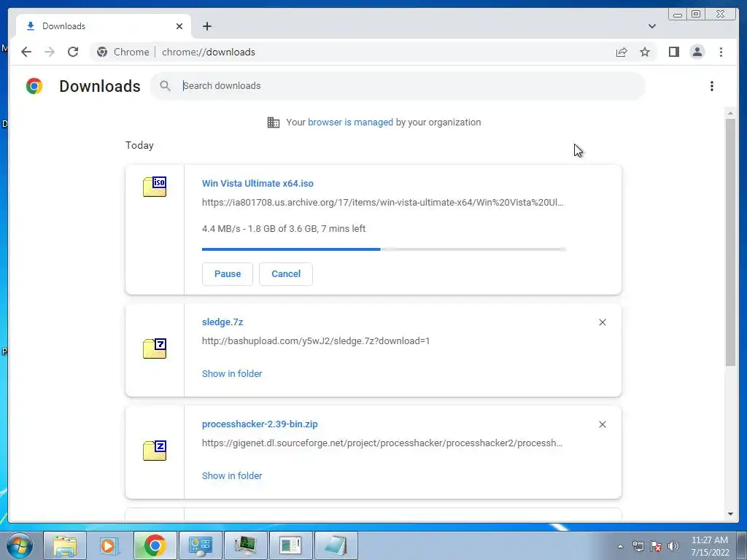This screenshot has width=747, height=560.
Task: Click the Today date heading
Action: point(139,145)
